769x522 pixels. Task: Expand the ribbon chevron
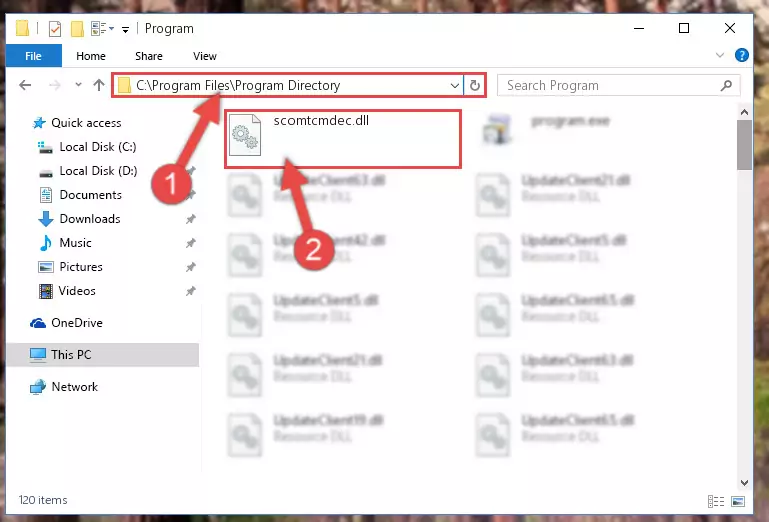coord(719,55)
